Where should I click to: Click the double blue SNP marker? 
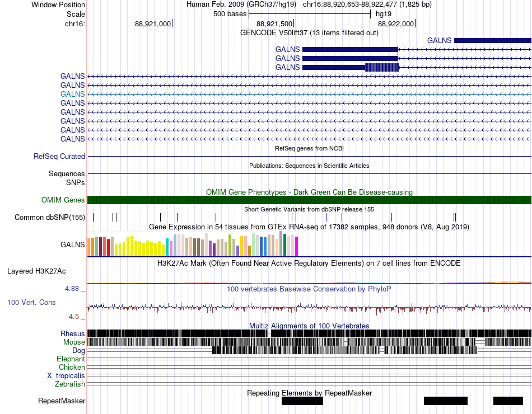[x=455, y=217]
